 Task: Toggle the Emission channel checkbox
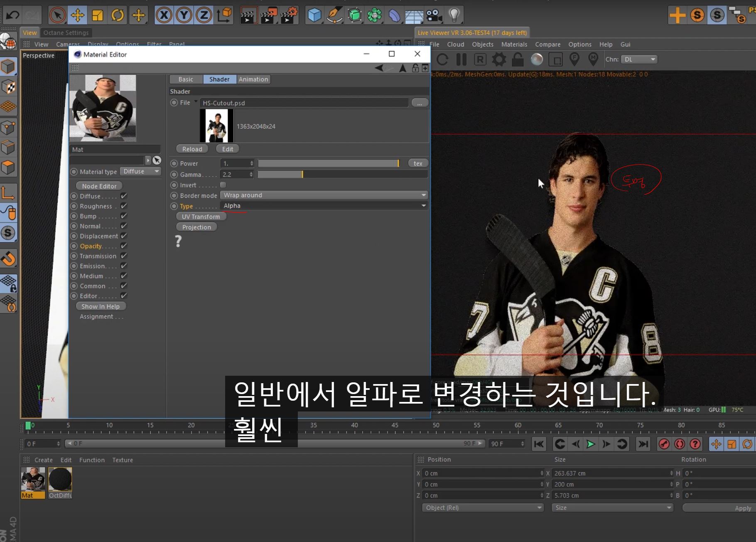124,266
